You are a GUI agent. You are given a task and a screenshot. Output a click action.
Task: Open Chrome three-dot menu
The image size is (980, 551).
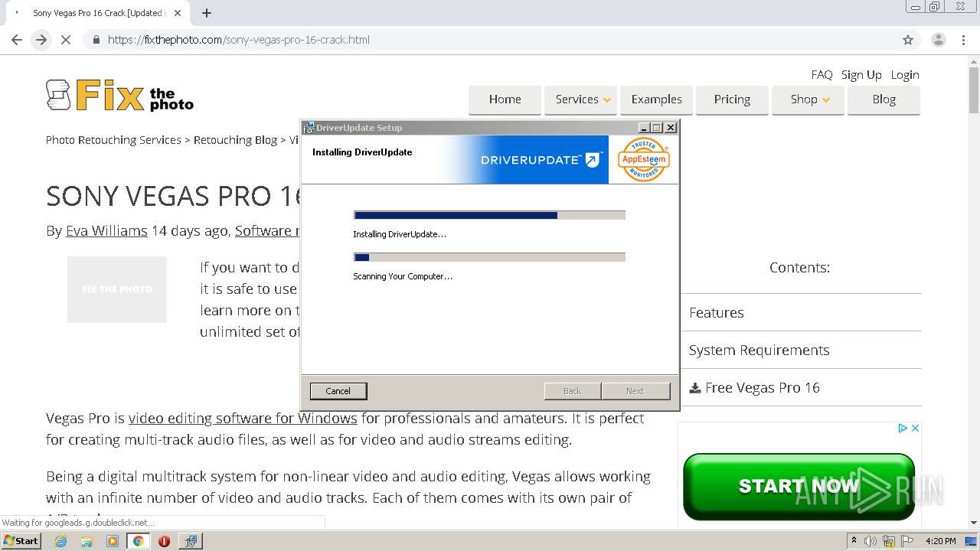pos(964,40)
